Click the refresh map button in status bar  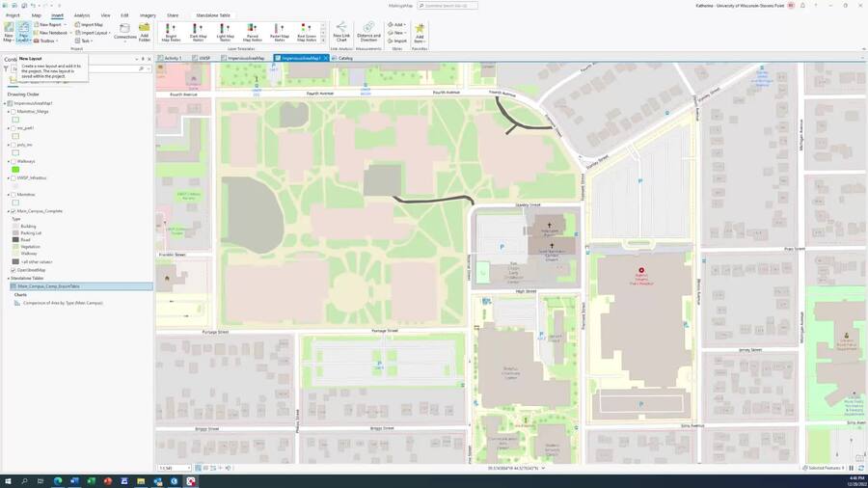[x=861, y=468]
